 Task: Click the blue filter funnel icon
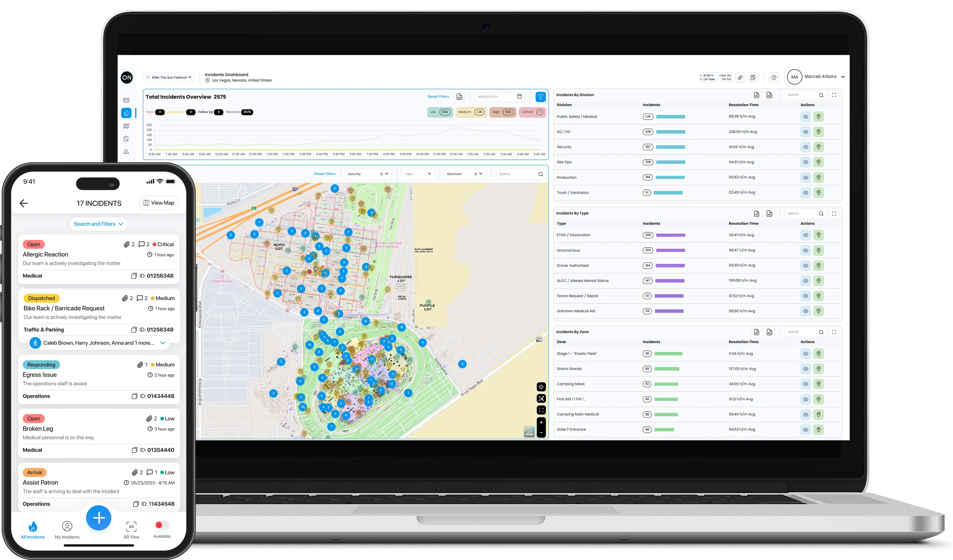click(541, 97)
